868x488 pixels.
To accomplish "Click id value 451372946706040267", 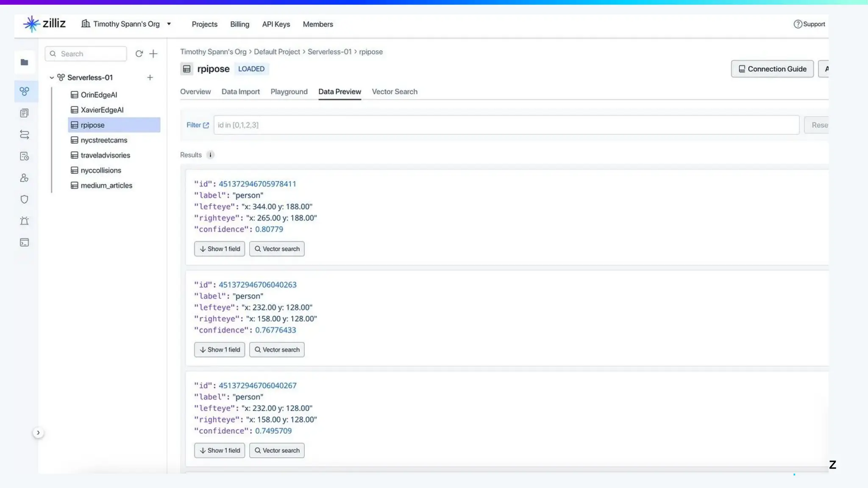I will (x=258, y=385).
